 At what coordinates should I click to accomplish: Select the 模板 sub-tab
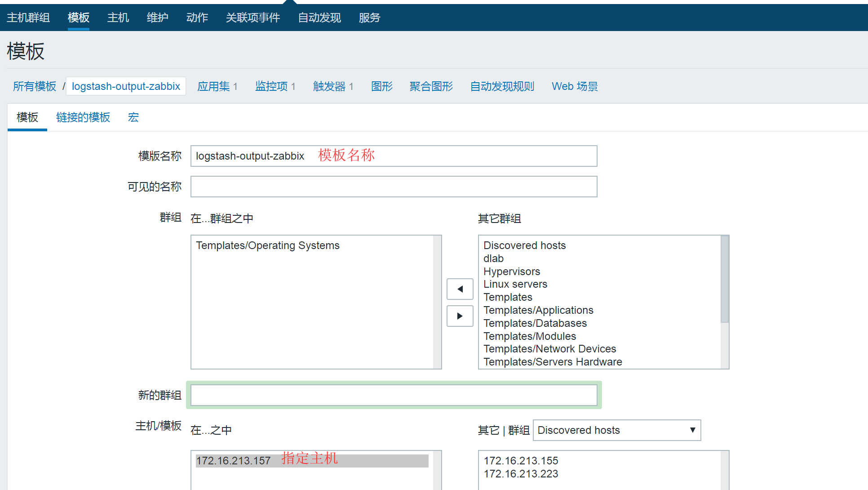[x=27, y=117]
